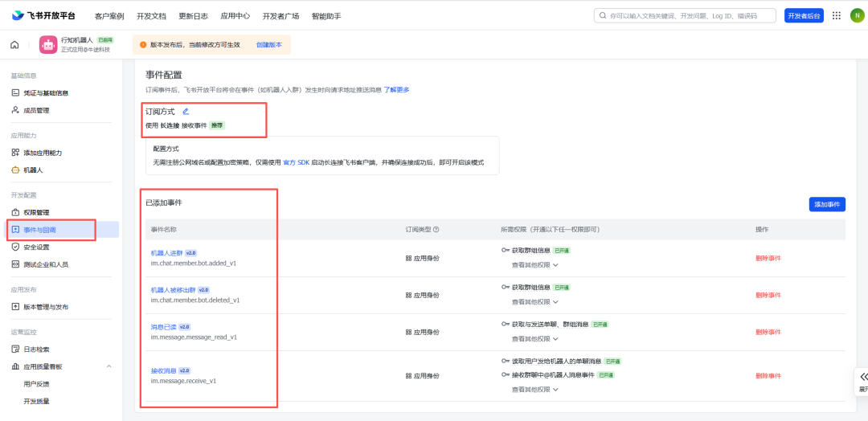
Task: Expand 查看其他权限 in 消息已读 row
Action: (534, 338)
